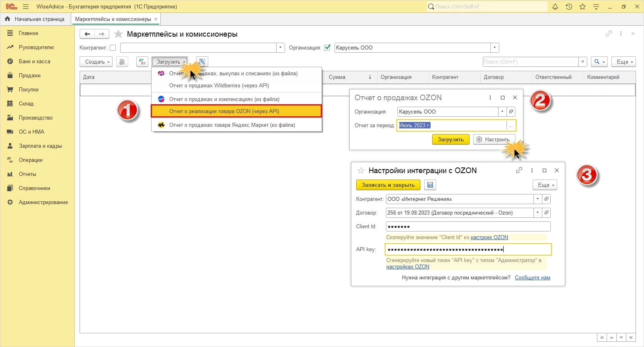Image resolution: width=644 pixels, height=347 pixels.
Task: Open настроек OZON link under Client Id
Action: (489, 238)
